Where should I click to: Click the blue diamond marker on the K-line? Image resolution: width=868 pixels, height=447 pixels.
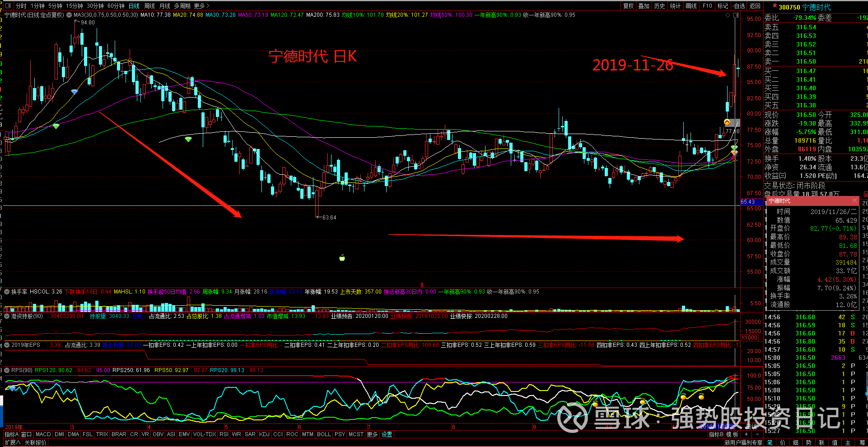tap(75, 92)
